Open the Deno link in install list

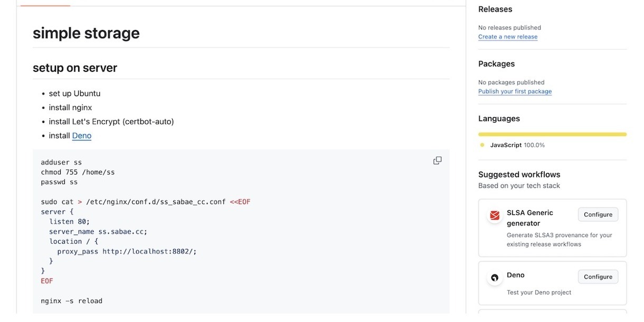pyautogui.click(x=82, y=136)
